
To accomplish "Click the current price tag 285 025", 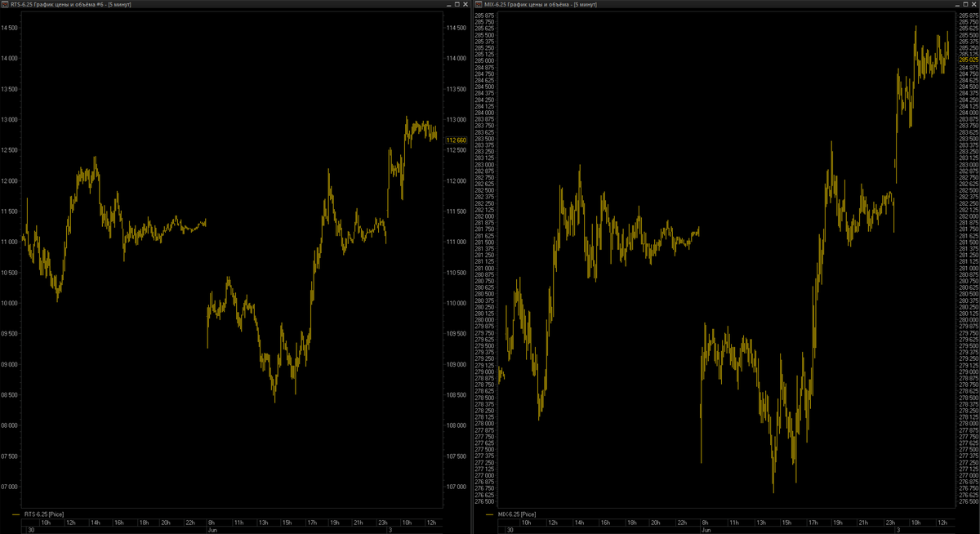I will pos(969,60).
